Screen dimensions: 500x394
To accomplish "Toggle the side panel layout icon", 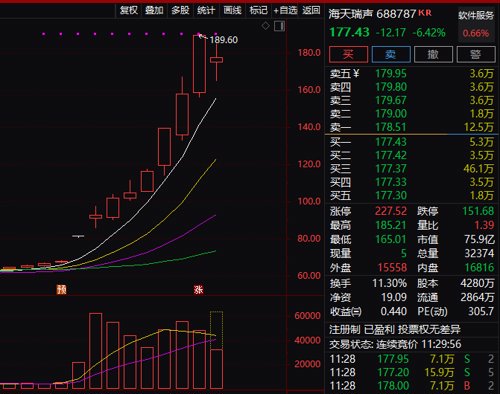I will tap(279, 26).
